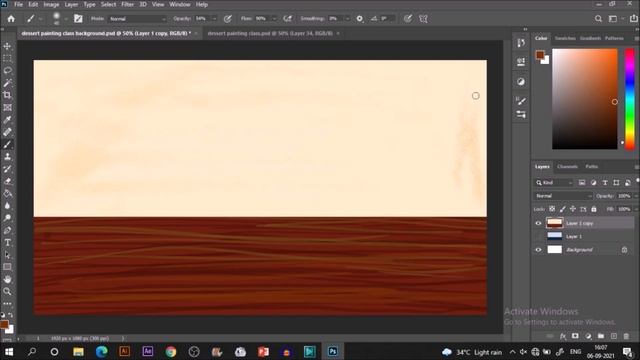
Task: Open smoothing options gear
Action: 360,19
